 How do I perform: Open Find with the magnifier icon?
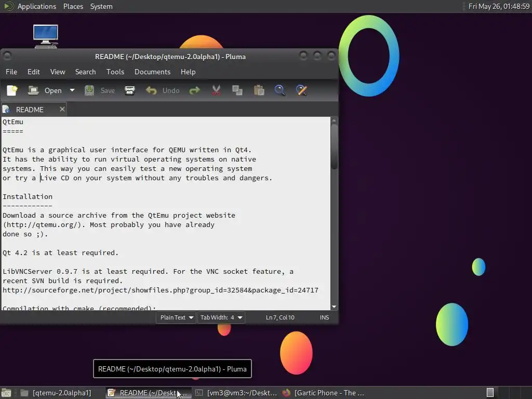click(x=280, y=90)
